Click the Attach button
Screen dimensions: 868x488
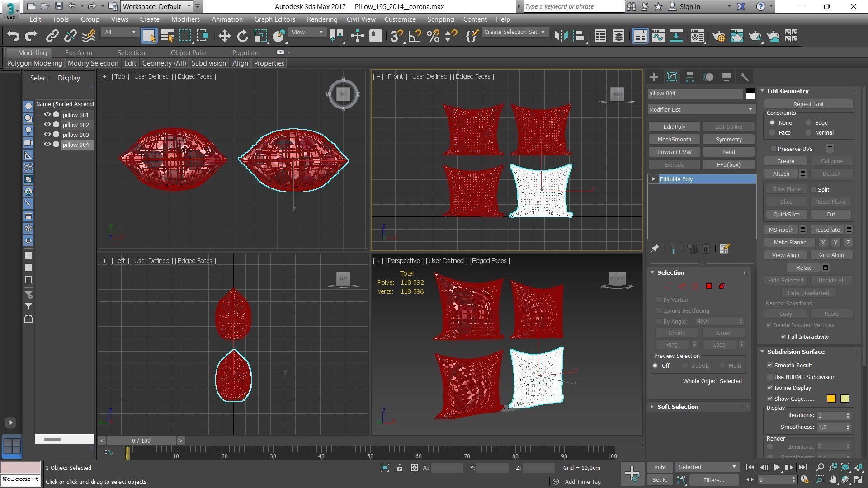(x=781, y=174)
